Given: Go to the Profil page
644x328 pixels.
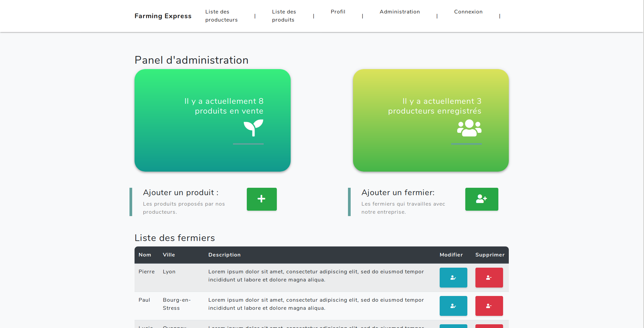Looking at the screenshot, I should (x=338, y=12).
